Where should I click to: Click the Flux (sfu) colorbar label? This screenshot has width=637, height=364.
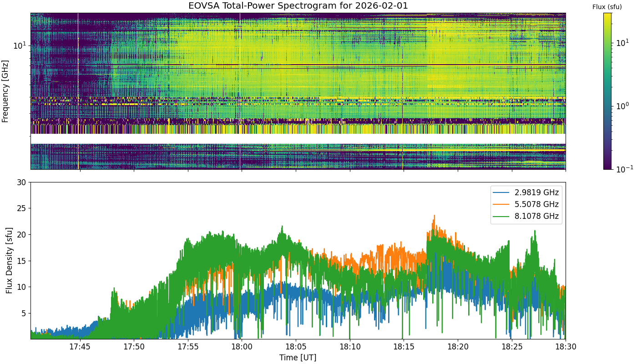[607, 7]
